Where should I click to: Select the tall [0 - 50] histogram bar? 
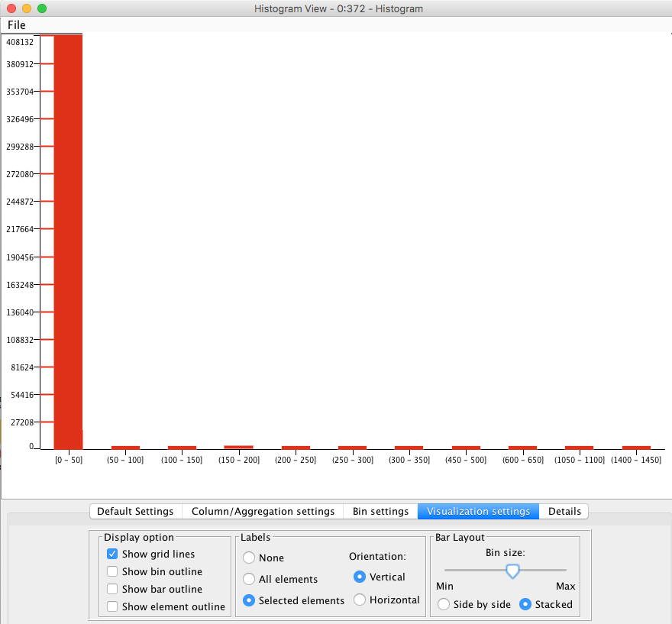click(68, 242)
